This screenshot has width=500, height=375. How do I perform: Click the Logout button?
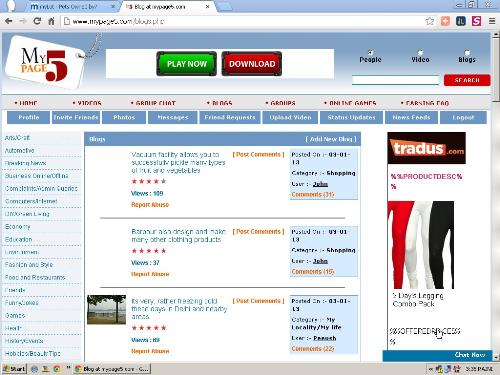coord(463,117)
